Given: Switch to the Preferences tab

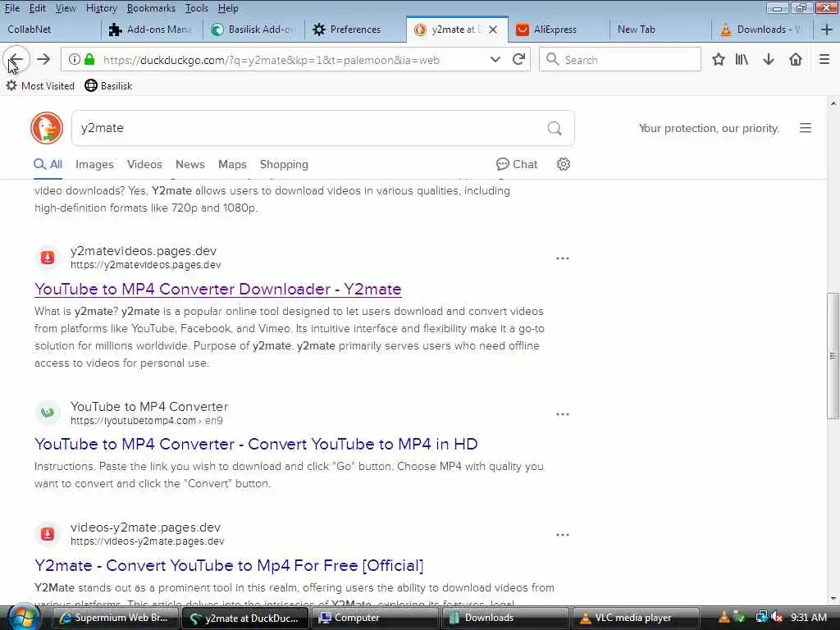Looking at the screenshot, I should (355, 30).
